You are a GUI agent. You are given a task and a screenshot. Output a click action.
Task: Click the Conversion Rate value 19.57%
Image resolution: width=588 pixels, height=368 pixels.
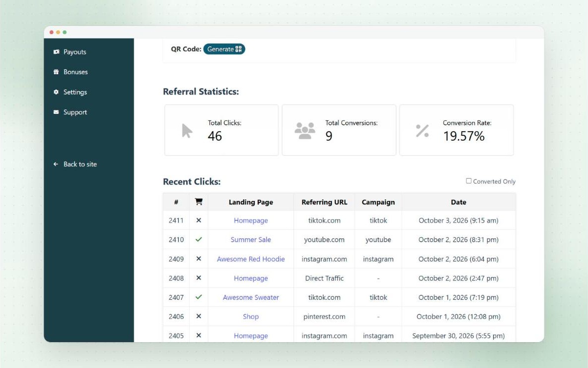[x=464, y=136]
